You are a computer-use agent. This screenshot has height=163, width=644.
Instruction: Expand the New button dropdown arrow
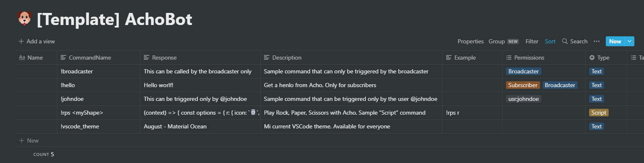(x=629, y=41)
